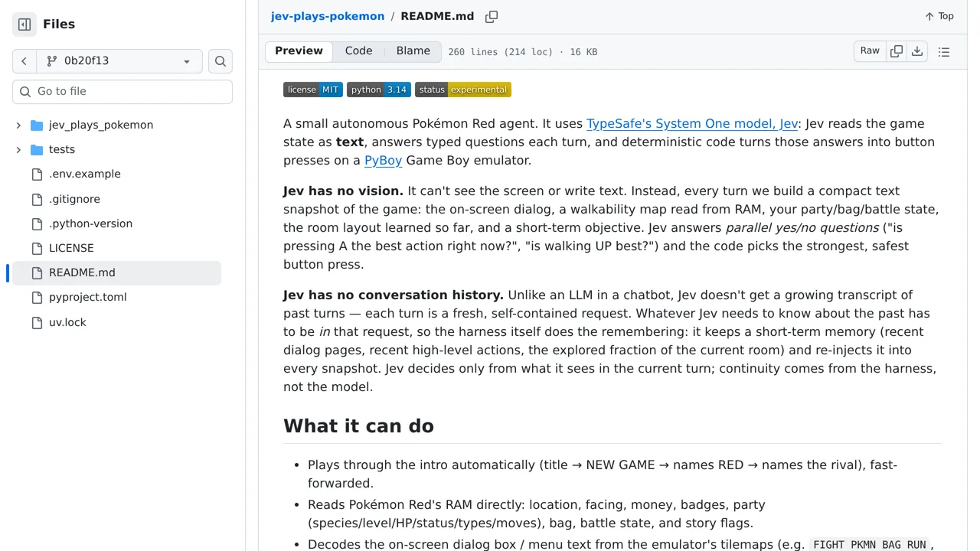Focus the Go to file input
The width and height of the screenshot is (980, 551).
pyautogui.click(x=122, y=91)
